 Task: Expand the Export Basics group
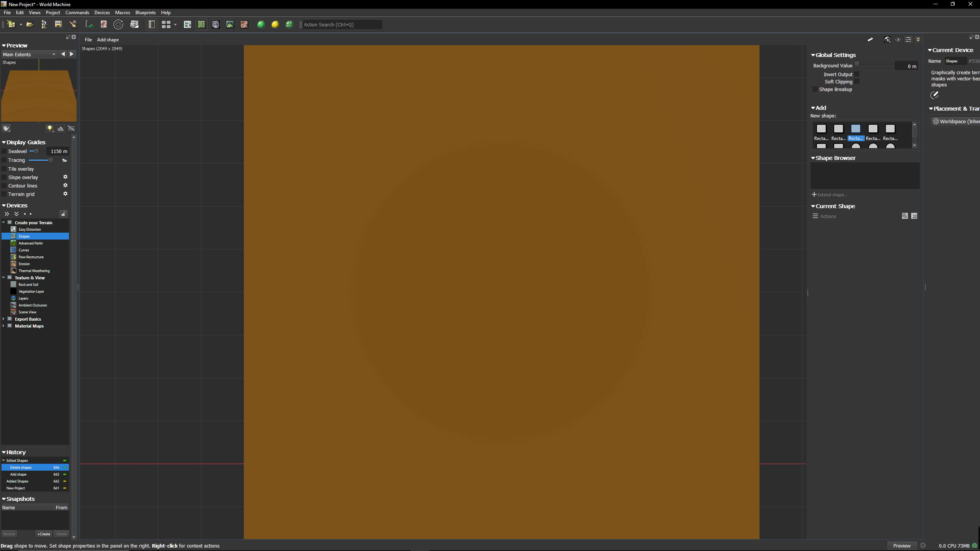click(3, 319)
